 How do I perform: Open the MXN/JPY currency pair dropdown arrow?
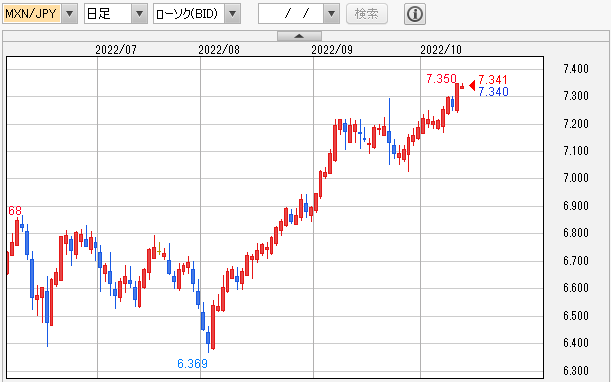tap(70, 14)
